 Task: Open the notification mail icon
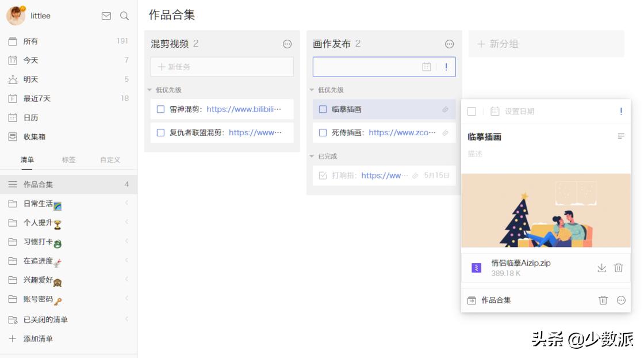(x=106, y=16)
